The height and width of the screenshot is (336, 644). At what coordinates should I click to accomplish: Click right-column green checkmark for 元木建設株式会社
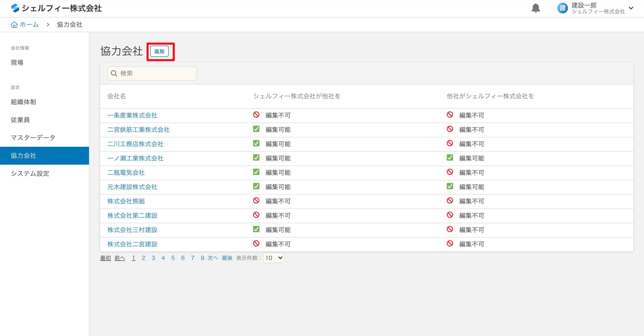(450, 186)
